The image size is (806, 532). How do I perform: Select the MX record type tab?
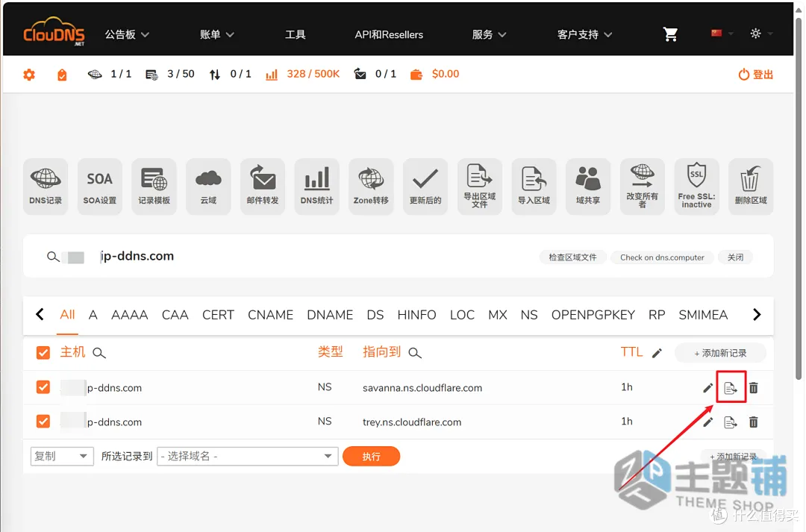[x=498, y=315]
